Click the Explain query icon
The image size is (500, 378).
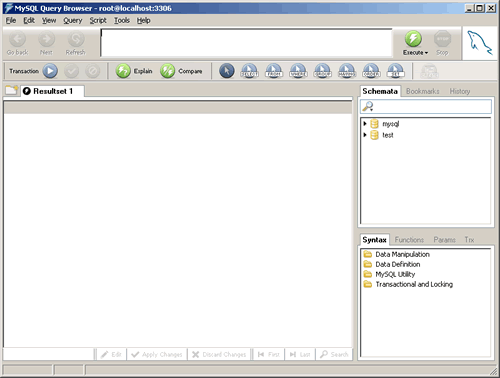click(x=123, y=71)
